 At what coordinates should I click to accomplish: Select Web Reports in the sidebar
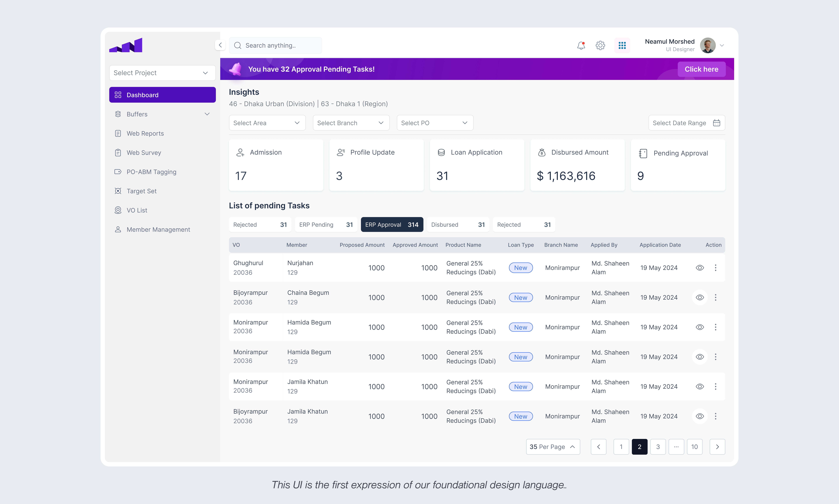coord(145,133)
